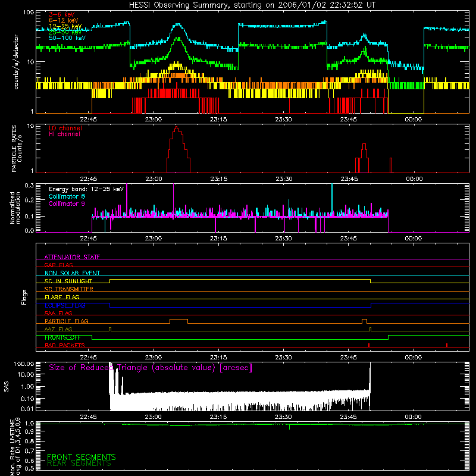Click the 100 tick on counts axis

[29, 12]
